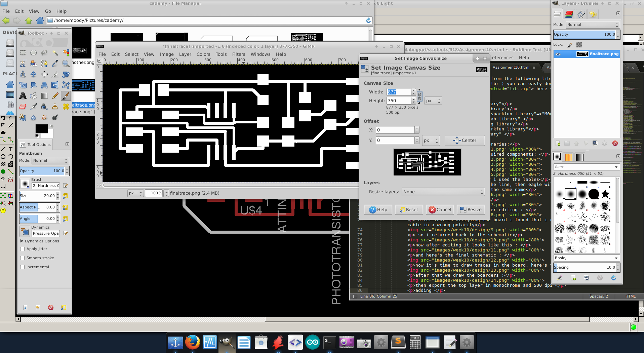Open GIMP Layer menu
Viewport: 644px width, 353px height.
click(185, 54)
